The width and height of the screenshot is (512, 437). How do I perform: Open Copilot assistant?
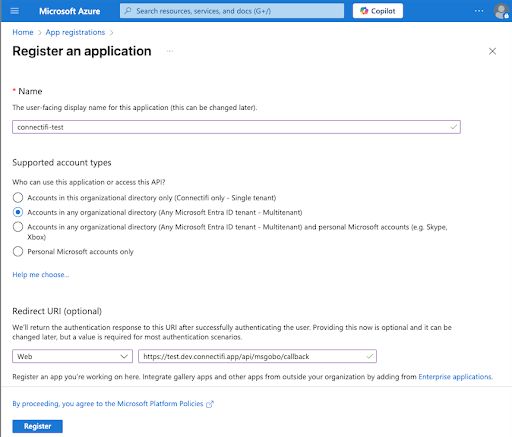[378, 11]
